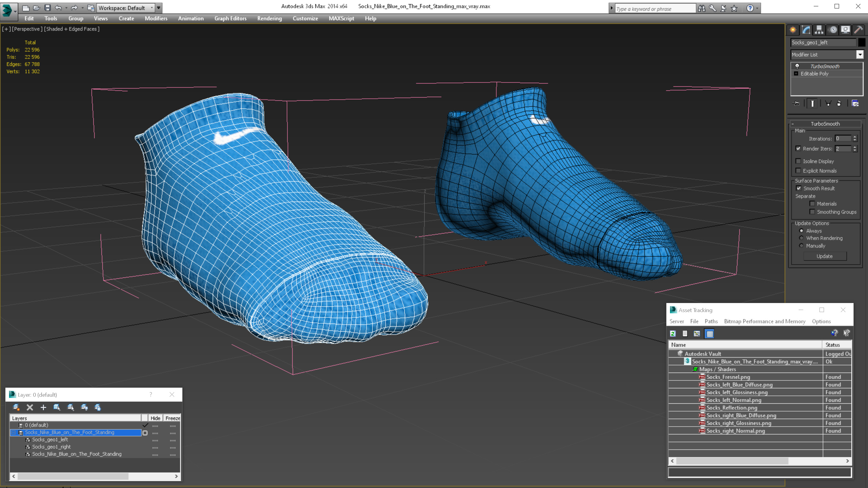The height and width of the screenshot is (488, 868).
Task: Click the object color swatch
Action: click(x=861, y=42)
